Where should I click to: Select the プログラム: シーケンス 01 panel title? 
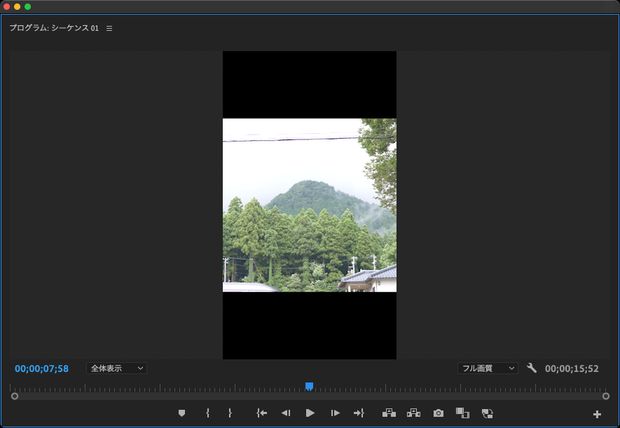pos(54,28)
